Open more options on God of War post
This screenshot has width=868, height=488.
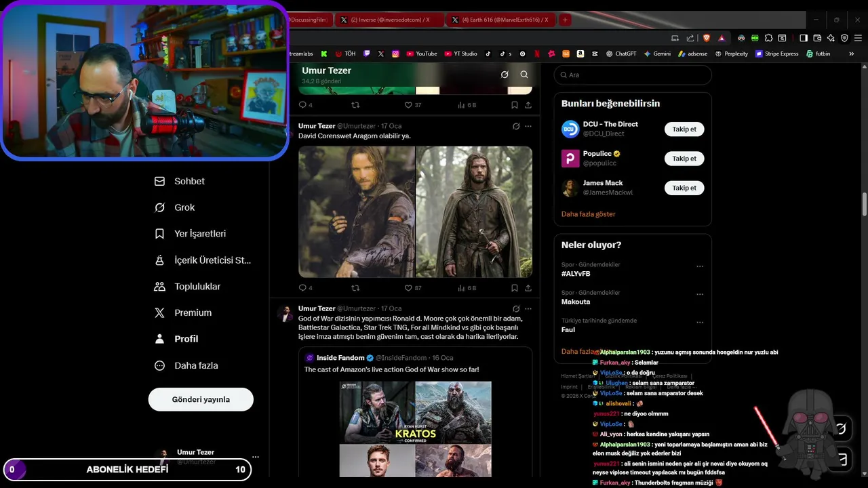(x=528, y=309)
